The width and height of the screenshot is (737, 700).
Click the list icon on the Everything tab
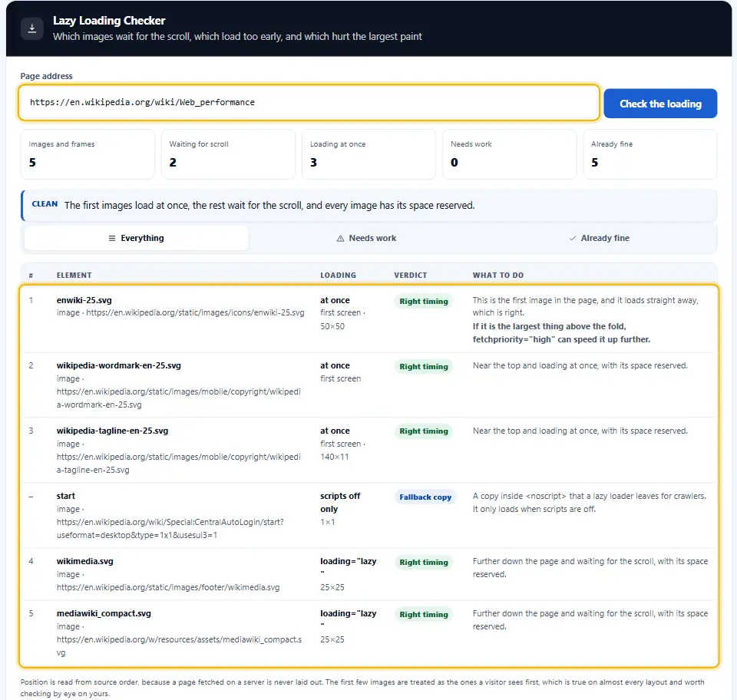(x=112, y=238)
